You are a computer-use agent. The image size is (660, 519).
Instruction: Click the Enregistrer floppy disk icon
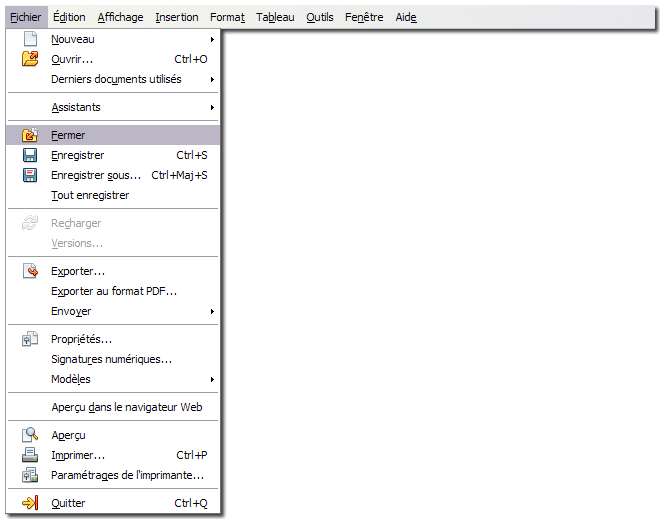click(x=30, y=155)
